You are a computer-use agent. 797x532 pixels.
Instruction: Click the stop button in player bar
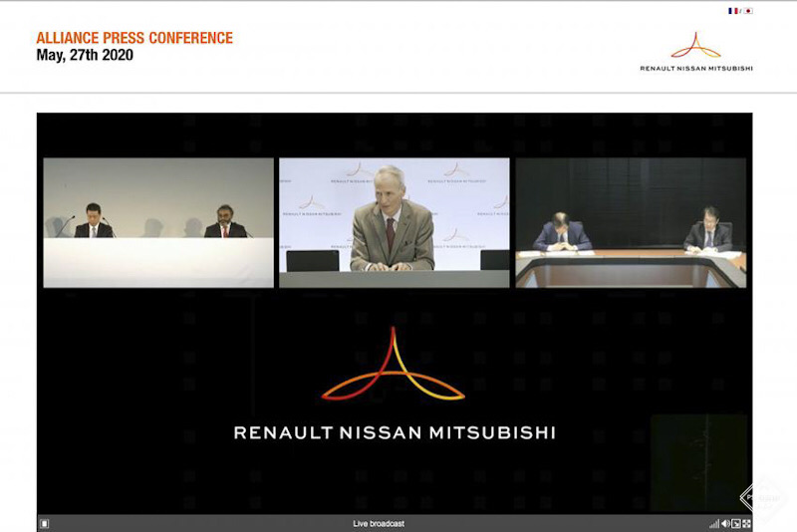44,523
